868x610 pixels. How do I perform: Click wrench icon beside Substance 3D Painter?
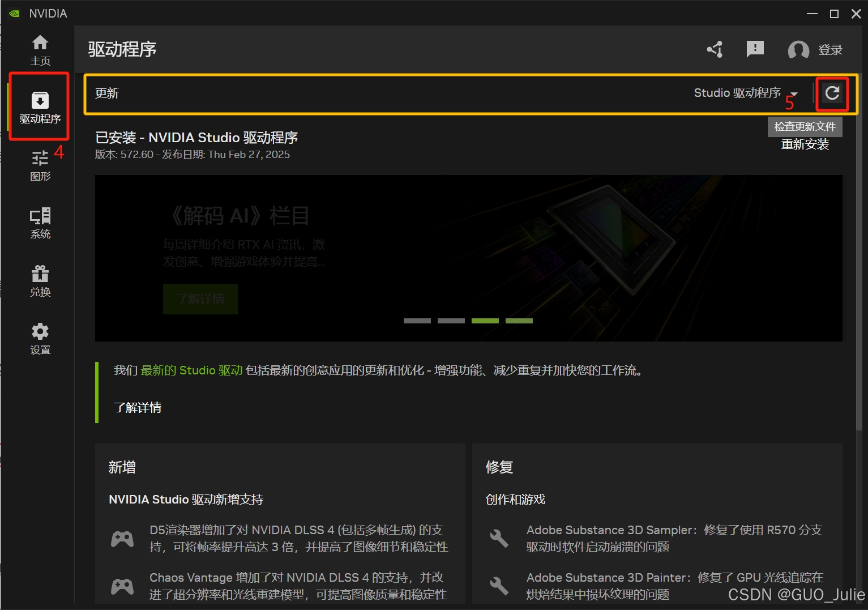coord(499,586)
